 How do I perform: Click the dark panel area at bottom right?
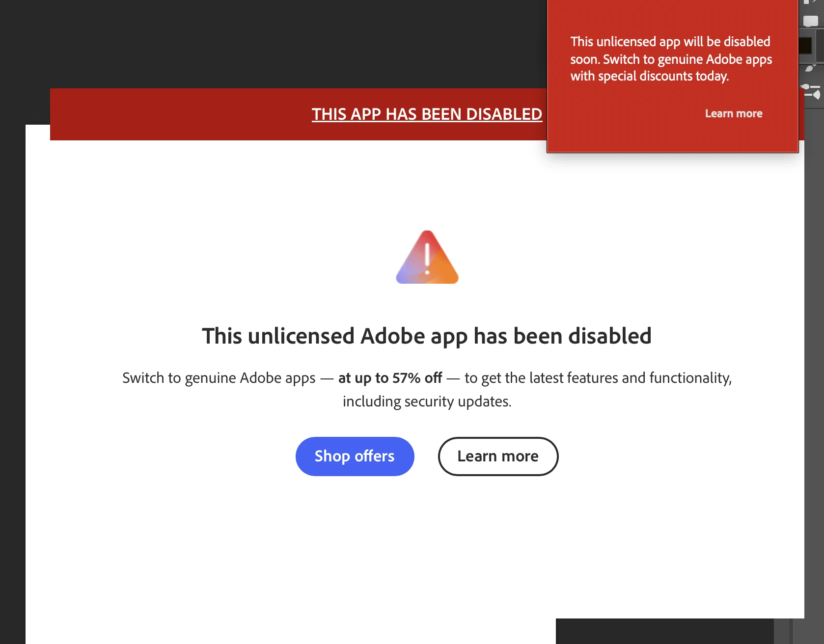tap(665, 631)
